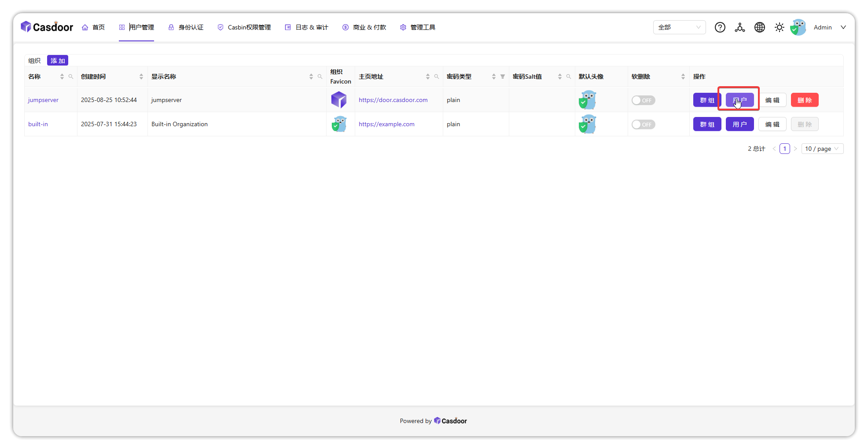Open 管理工具 menu item
868x445 pixels.
pos(418,27)
